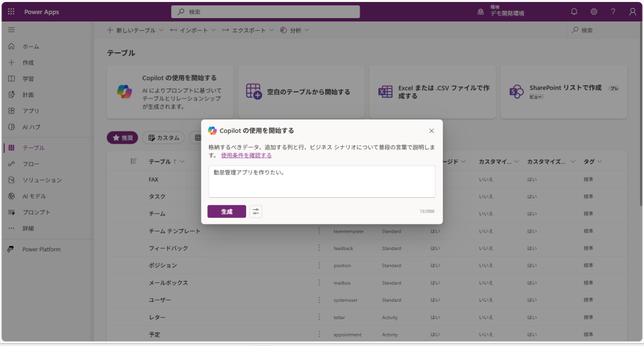Collapse the left navigation hamburger menu
644x346 pixels.
11,30
